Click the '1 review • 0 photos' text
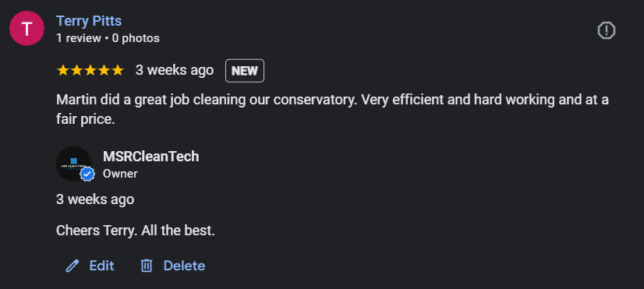Image resolution: width=644 pixels, height=289 pixels. pyautogui.click(x=108, y=38)
